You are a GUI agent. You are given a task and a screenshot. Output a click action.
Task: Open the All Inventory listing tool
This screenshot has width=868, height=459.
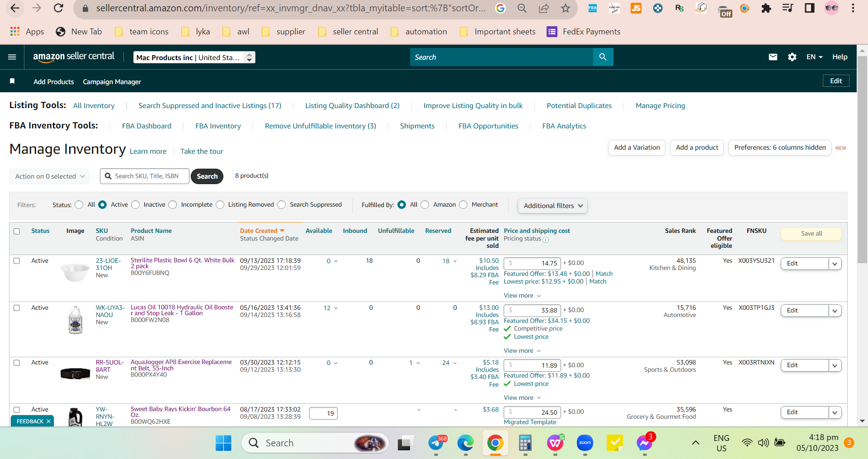pos(94,105)
